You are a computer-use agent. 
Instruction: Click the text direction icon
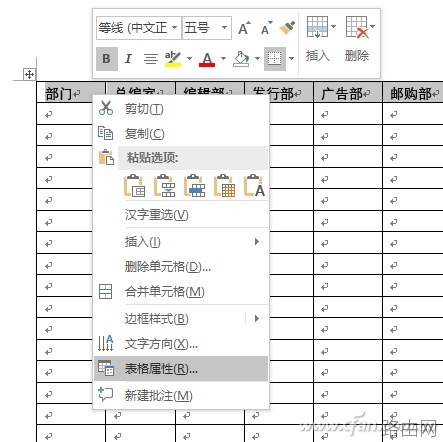coord(106,343)
